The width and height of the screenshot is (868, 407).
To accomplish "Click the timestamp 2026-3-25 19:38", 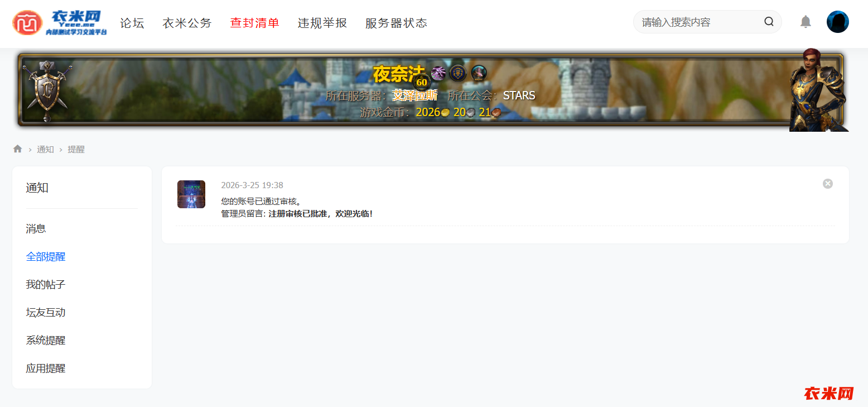I will click(252, 185).
